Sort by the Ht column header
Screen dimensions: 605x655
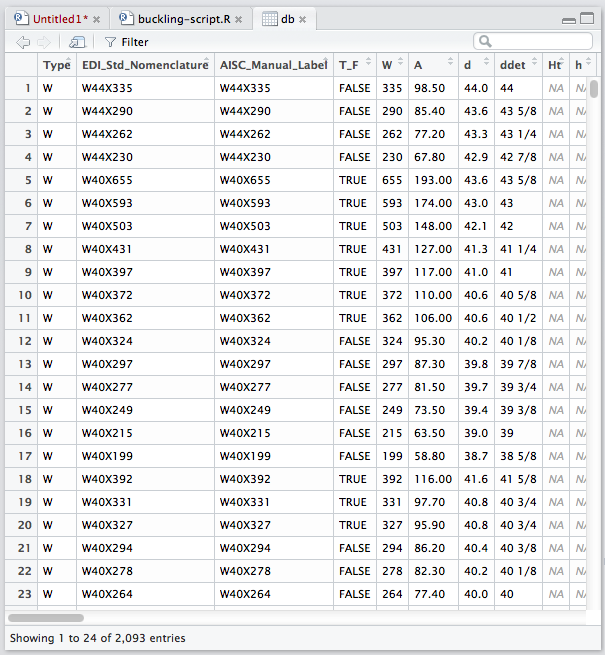(556, 65)
